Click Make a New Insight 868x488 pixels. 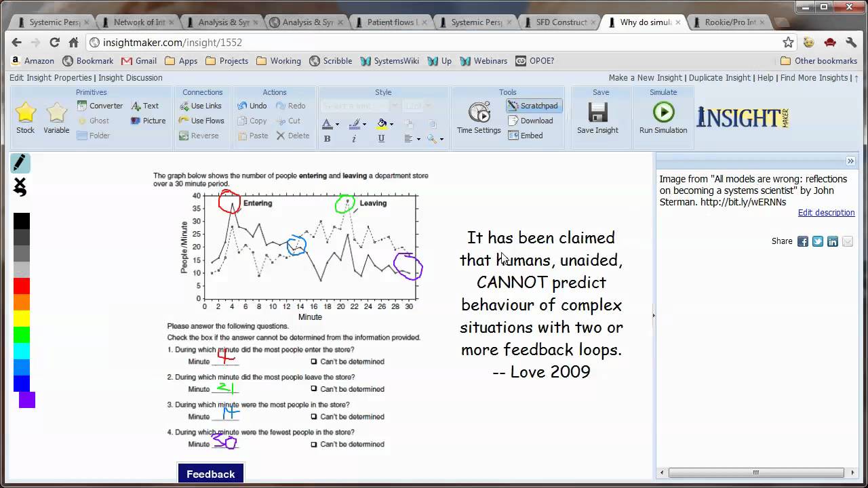(x=645, y=77)
